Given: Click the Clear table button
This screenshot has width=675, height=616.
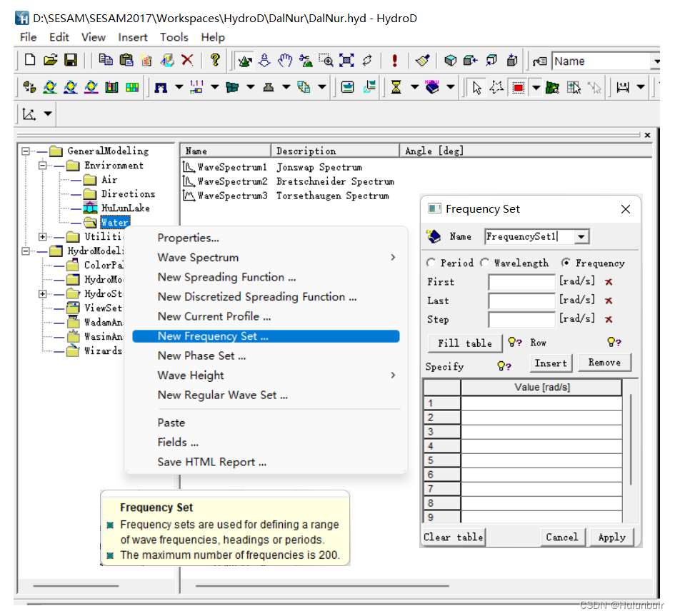Looking at the screenshot, I should point(454,537).
